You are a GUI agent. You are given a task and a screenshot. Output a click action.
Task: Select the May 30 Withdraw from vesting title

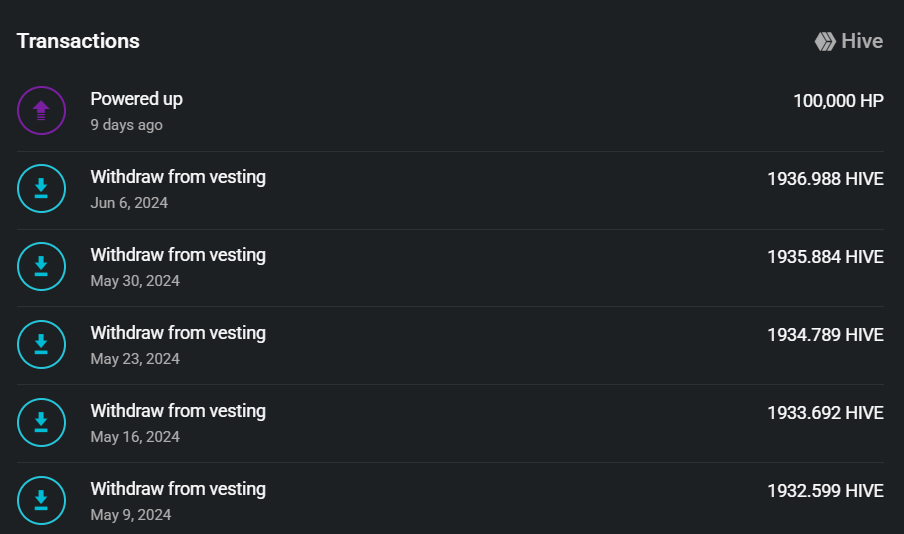(178, 255)
